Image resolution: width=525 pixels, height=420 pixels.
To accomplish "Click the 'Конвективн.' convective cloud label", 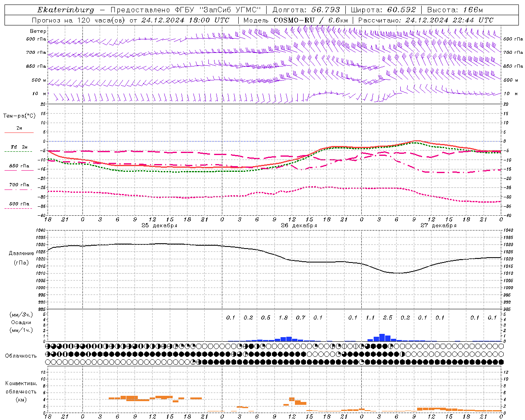I will (x=21, y=384).
